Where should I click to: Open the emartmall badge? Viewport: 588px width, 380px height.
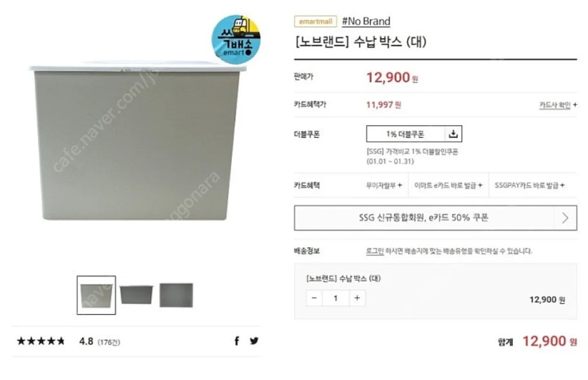pyautogui.click(x=315, y=21)
